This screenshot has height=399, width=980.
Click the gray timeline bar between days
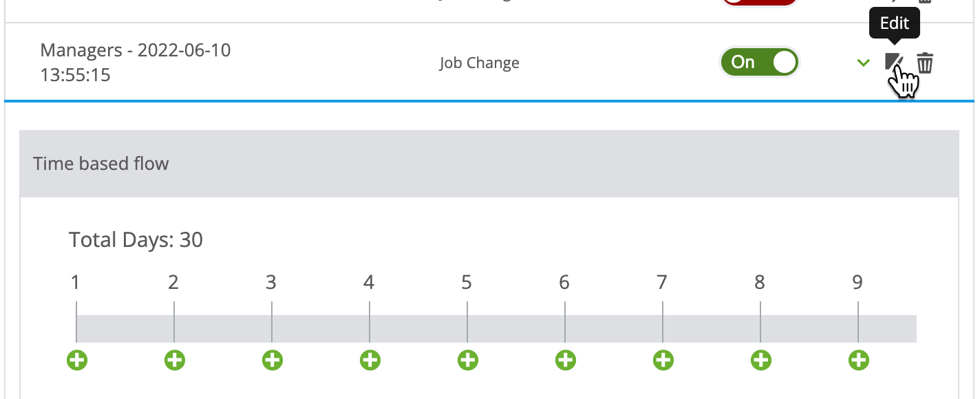click(x=496, y=329)
